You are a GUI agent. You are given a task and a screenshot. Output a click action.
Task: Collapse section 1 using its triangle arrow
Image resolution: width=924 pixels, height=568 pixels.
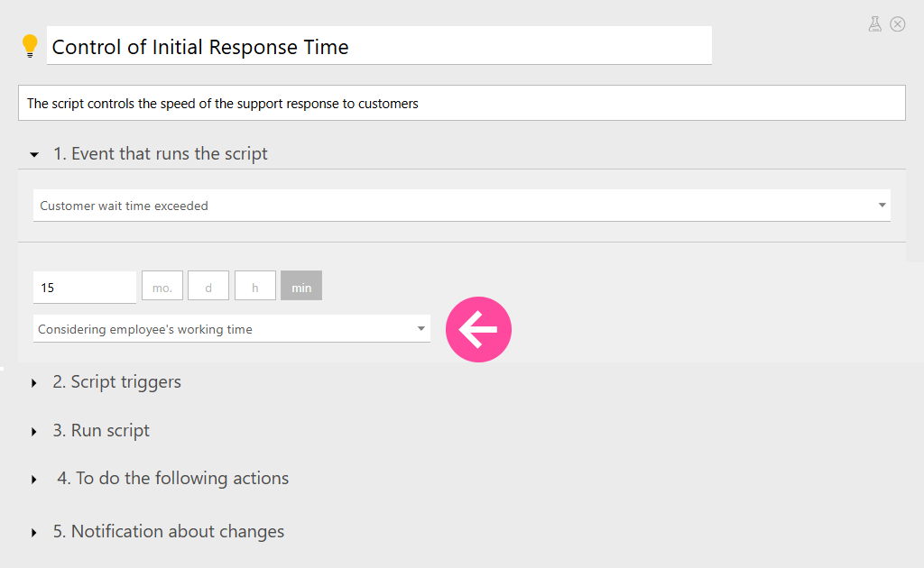34,155
